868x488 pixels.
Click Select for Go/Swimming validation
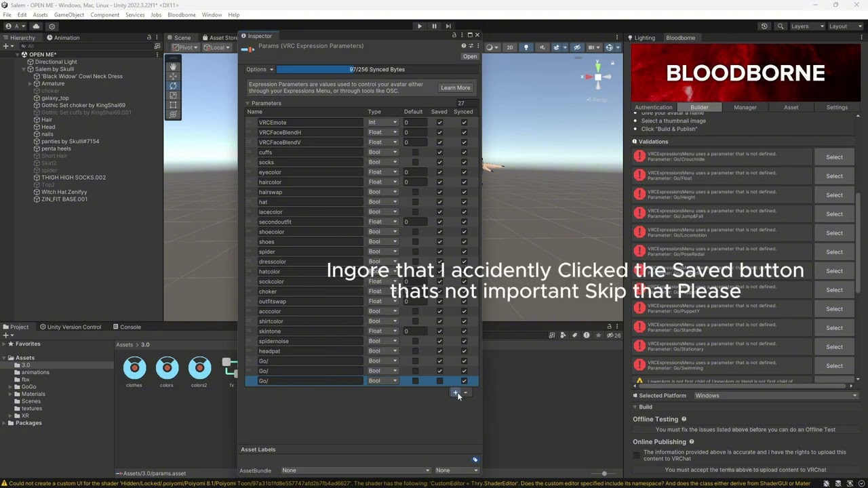click(834, 366)
